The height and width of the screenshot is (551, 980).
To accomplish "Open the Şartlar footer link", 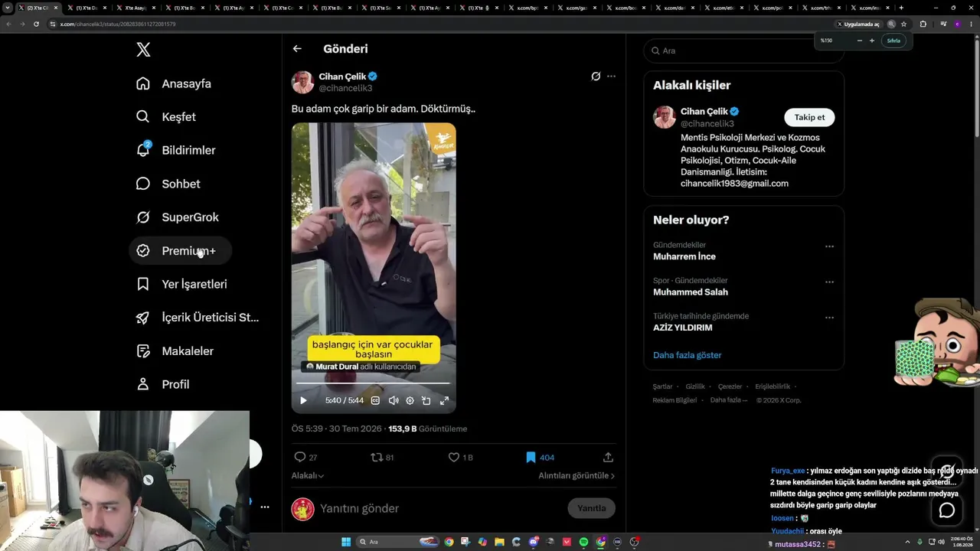I will (x=663, y=386).
